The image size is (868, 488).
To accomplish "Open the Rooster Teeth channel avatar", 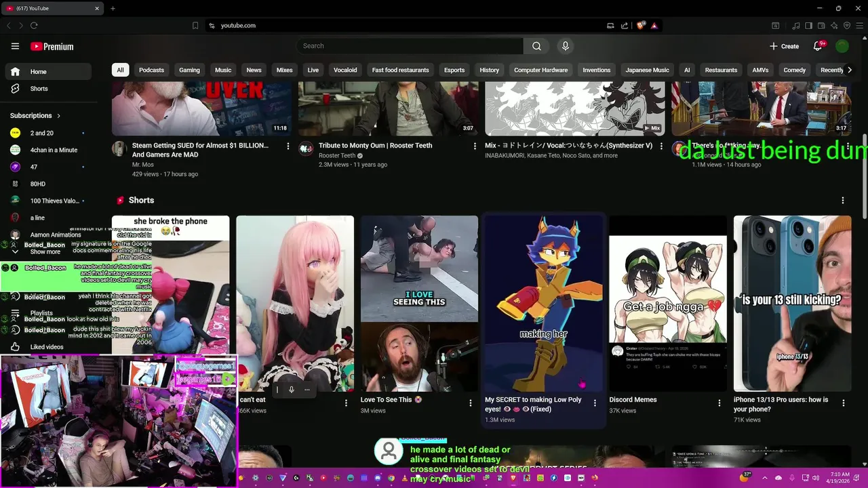I will (x=306, y=148).
